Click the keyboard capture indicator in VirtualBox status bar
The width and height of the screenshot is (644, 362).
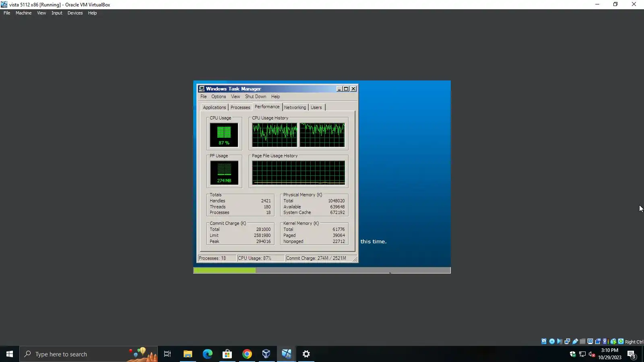[x=621, y=341]
